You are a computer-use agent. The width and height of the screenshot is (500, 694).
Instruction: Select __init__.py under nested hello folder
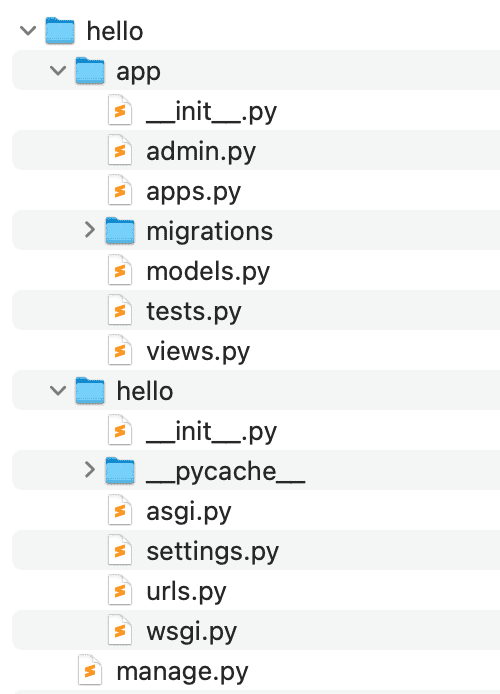tap(212, 432)
